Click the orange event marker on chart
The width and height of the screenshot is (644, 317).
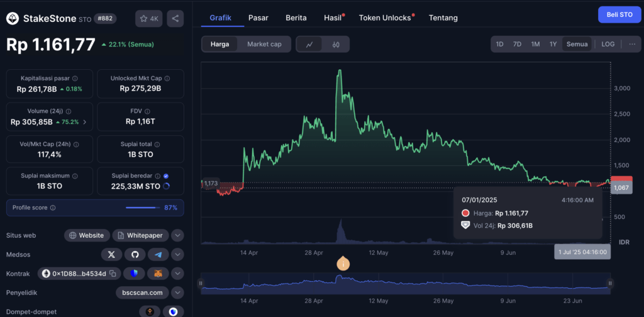click(x=343, y=263)
